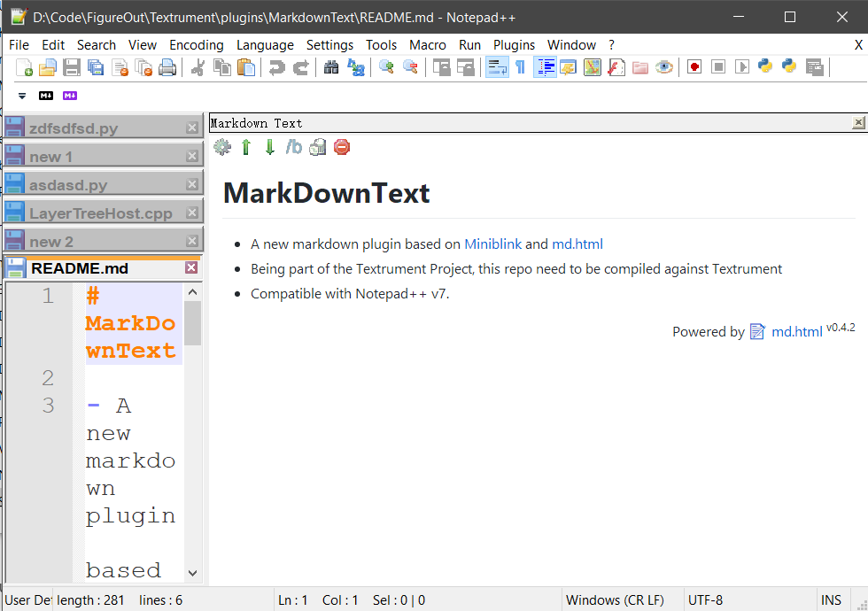Click the Copy icon in toolbar
This screenshot has height=611, width=868.
click(x=222, y=67)
